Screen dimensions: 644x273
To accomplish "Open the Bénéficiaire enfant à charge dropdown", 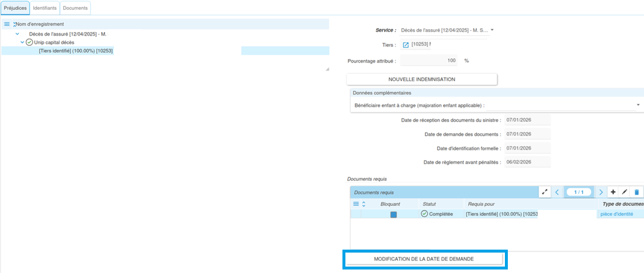I will click(638, 105).
